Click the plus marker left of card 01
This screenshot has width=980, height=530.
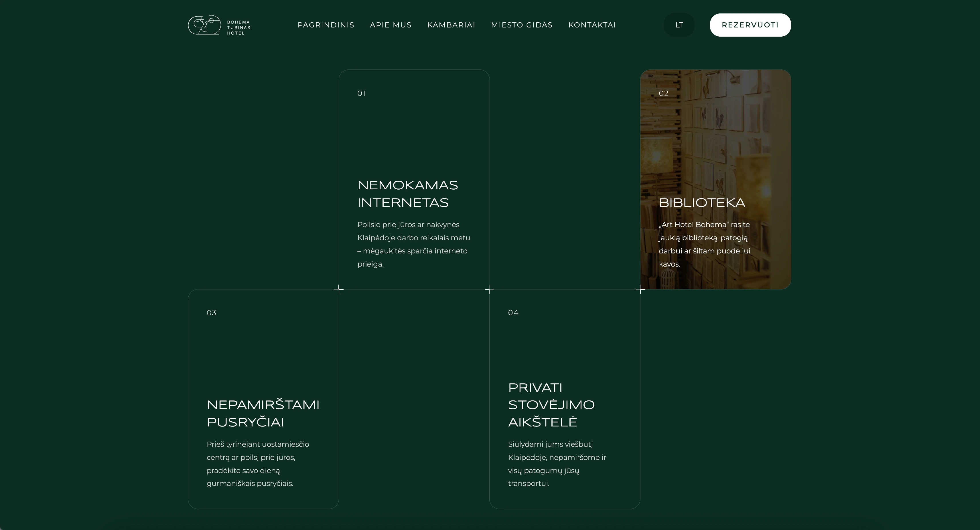point(339,289)
